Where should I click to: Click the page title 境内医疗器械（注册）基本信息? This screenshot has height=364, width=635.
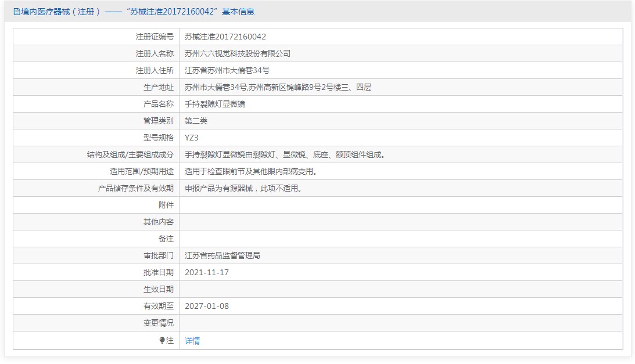138,12
